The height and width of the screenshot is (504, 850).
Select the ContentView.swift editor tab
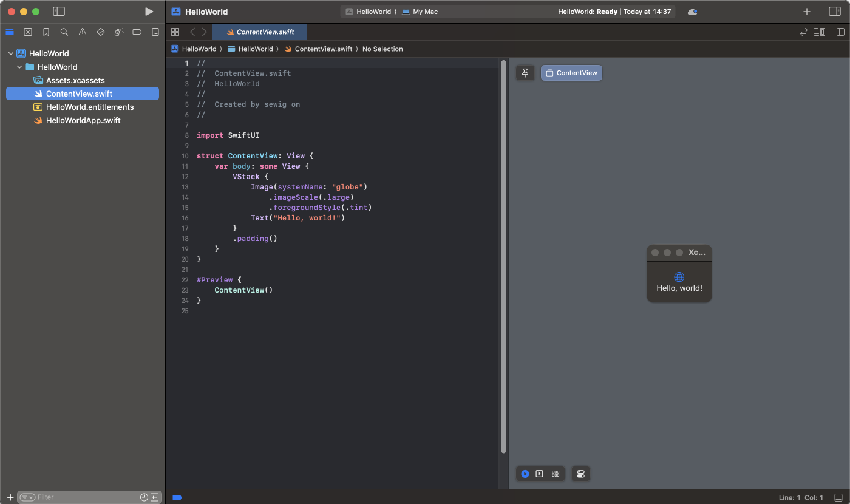click(x=259, y=32)
